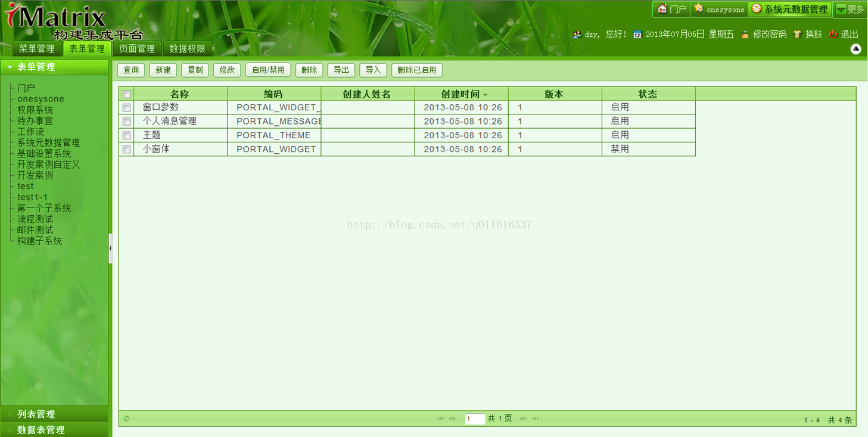
Task: Click 修改 toolbar button
Action: pos(227,70)
